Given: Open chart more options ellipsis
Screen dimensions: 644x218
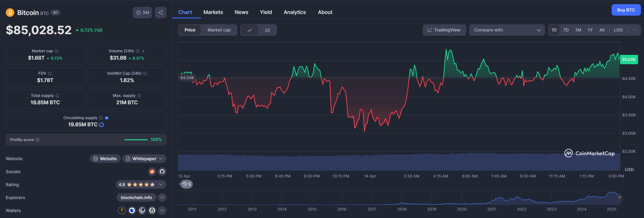Looking at the screenshot, I should pos(635,30).
